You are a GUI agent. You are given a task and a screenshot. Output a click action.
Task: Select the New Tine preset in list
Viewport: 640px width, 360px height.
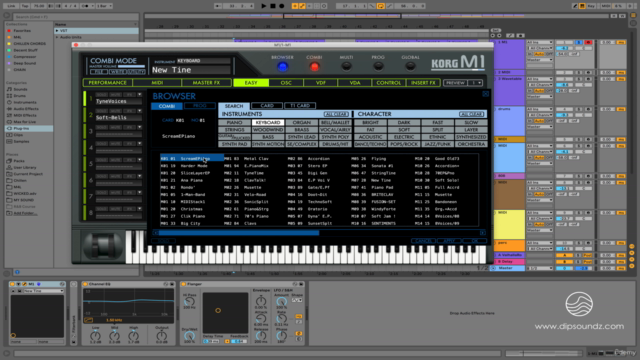coord(380,180)
